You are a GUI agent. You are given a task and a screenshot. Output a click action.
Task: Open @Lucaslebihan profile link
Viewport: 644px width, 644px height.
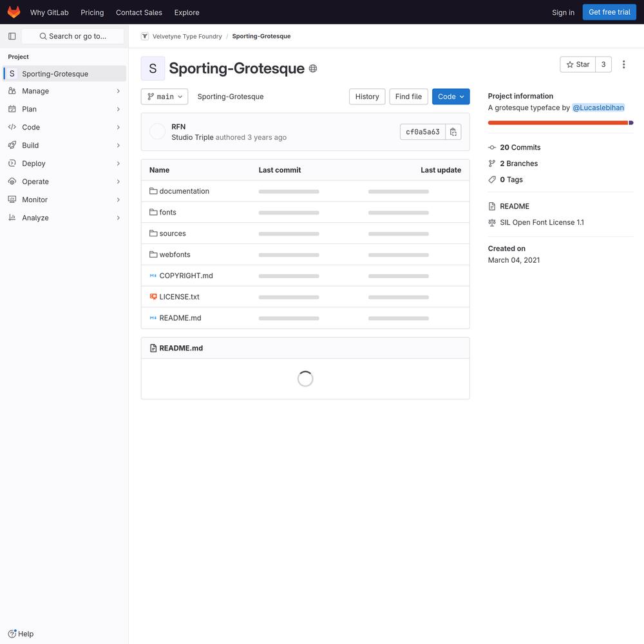(x=598, y=108)
